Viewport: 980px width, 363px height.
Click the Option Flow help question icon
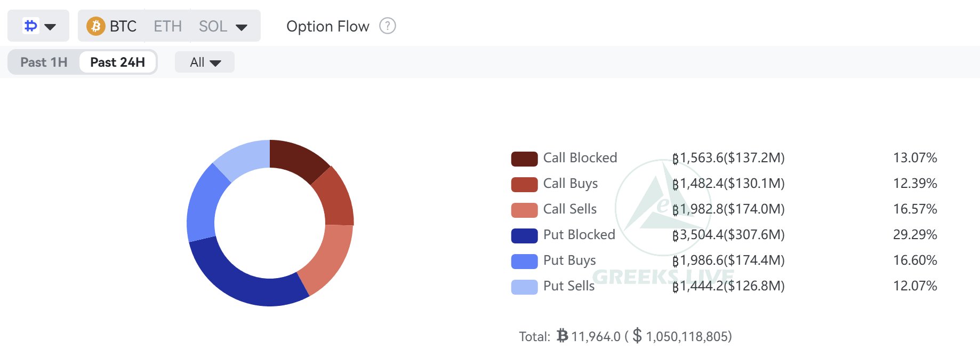coord(388,26)
